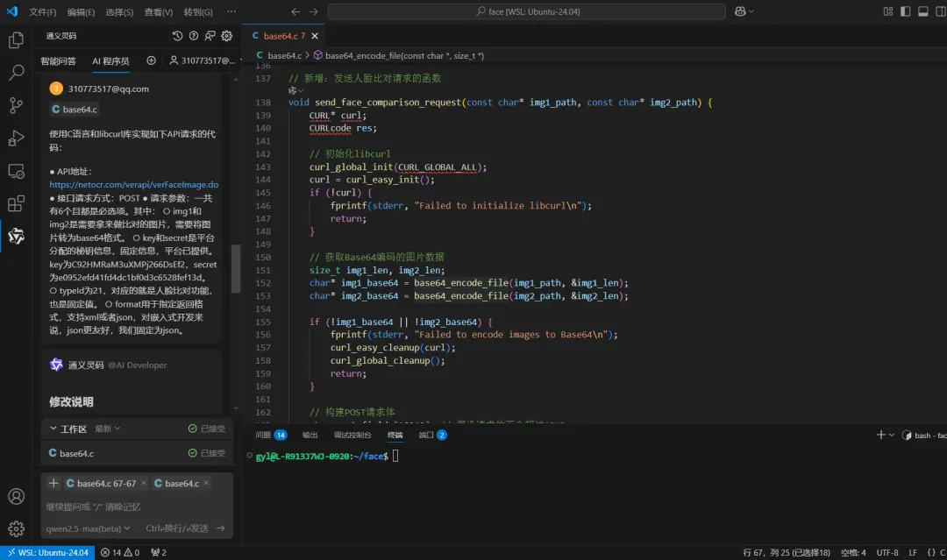Open Tongyi Lingma settings gear

point(226,36)
